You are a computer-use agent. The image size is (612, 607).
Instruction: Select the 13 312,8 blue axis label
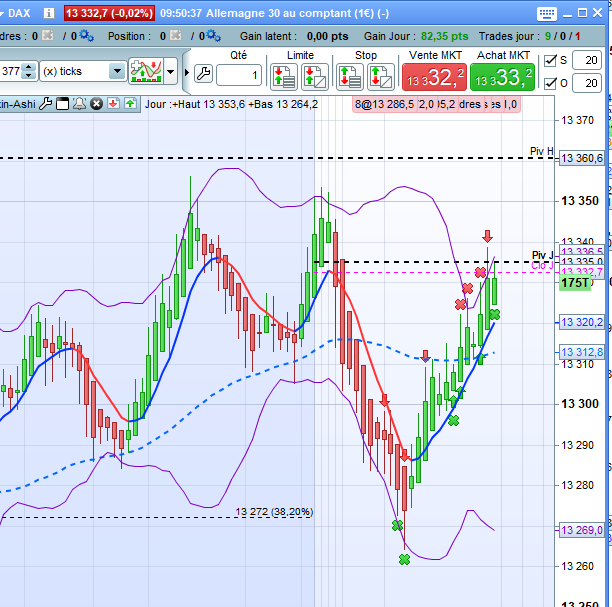[582, 352]
